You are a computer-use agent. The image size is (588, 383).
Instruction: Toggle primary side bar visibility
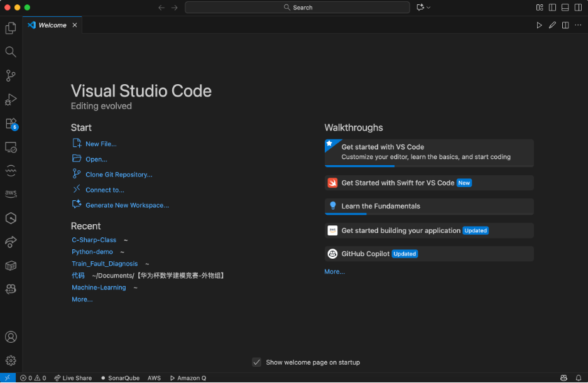point(552,8)
